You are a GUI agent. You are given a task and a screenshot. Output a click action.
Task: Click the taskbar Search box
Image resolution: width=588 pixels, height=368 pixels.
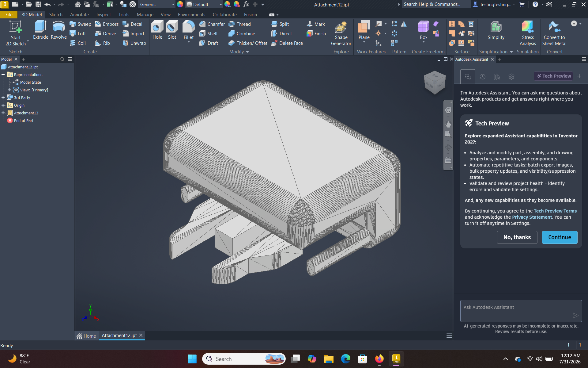244,359
